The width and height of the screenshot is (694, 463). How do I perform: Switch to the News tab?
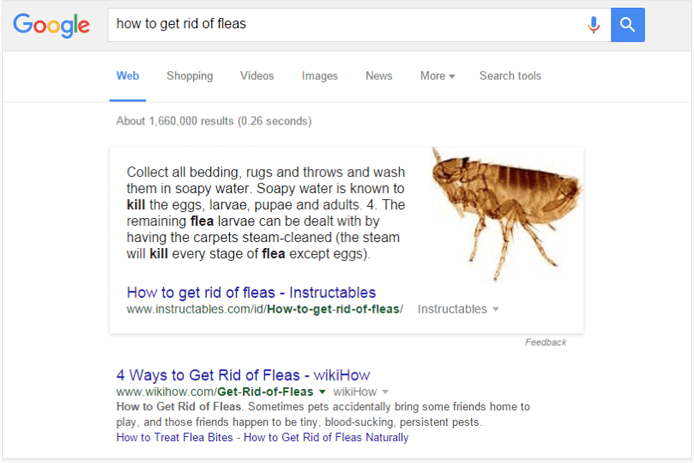[x=379, y=76]
